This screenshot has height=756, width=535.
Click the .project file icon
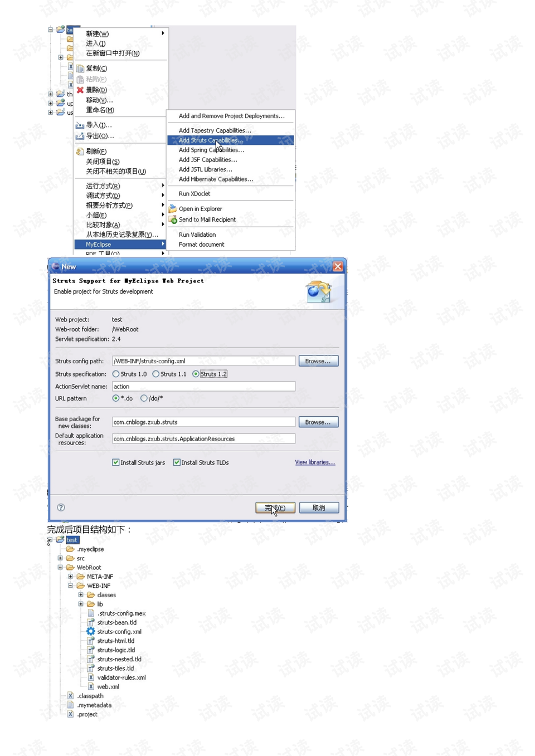70,714
